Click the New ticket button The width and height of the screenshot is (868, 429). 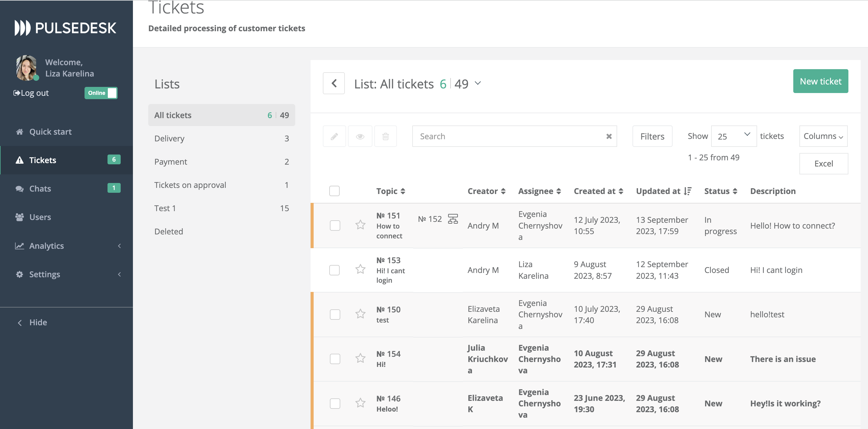(x=821, y=81)
